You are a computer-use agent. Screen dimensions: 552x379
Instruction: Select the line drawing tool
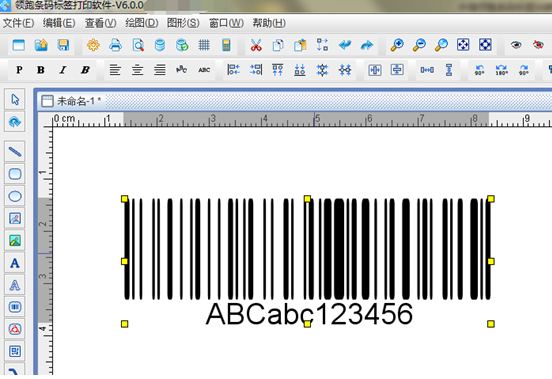[15, 152]
